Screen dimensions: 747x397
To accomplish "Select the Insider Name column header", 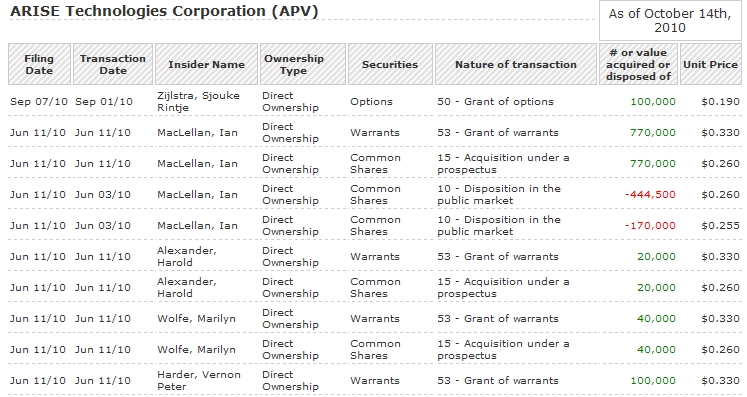I will tap(206, 64).
